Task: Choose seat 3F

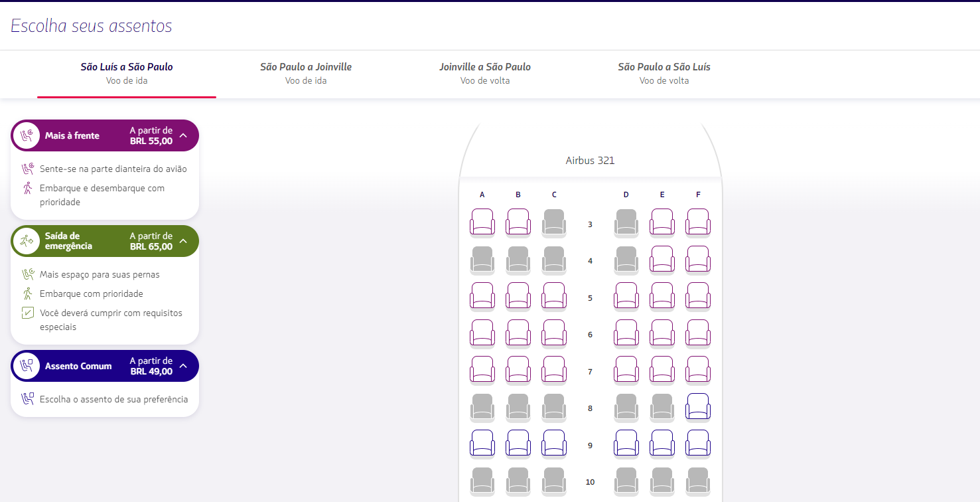Action: coord(698,222)
